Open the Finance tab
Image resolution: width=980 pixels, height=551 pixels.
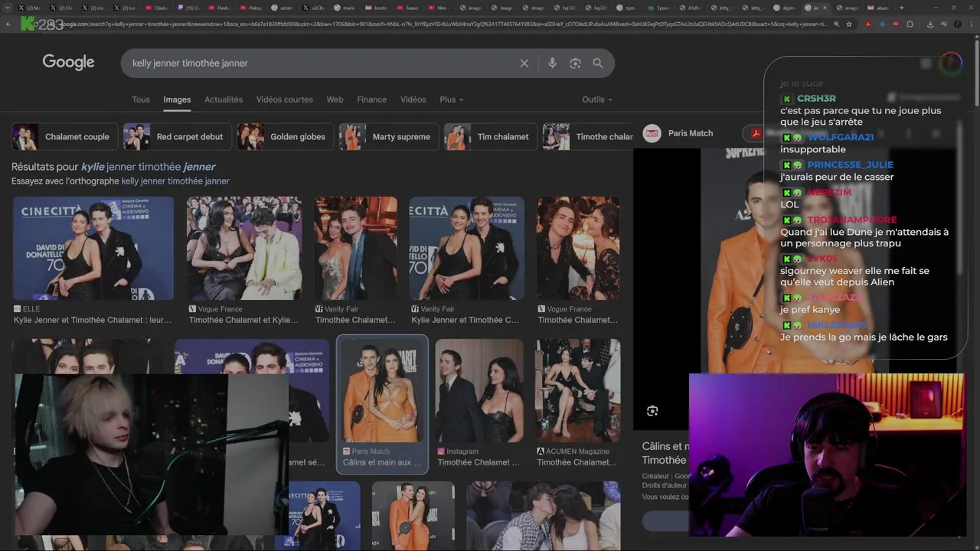(x=371, y=99)
